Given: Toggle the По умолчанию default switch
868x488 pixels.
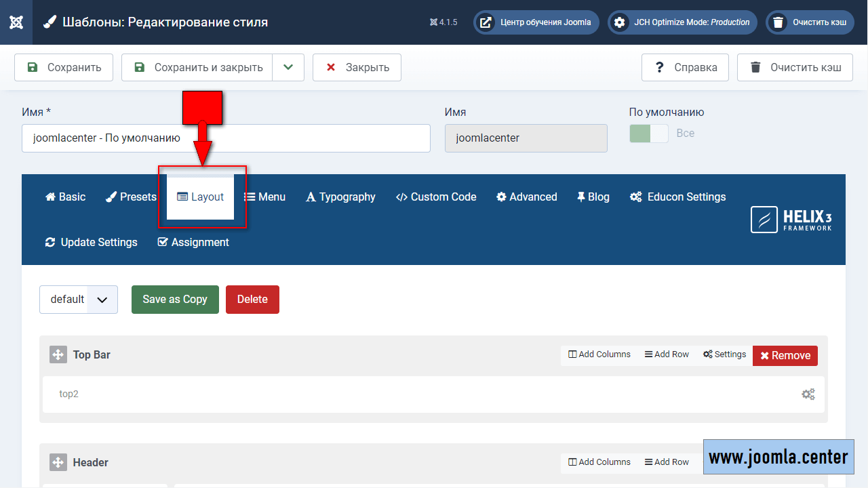Looking at the screenshot, I should (x=648, y=134).
